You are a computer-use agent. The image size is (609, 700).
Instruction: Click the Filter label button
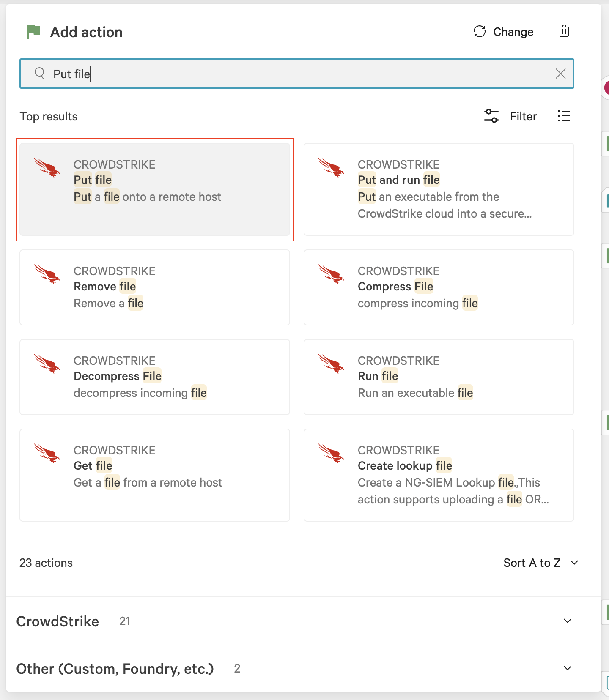click(523, 116)
